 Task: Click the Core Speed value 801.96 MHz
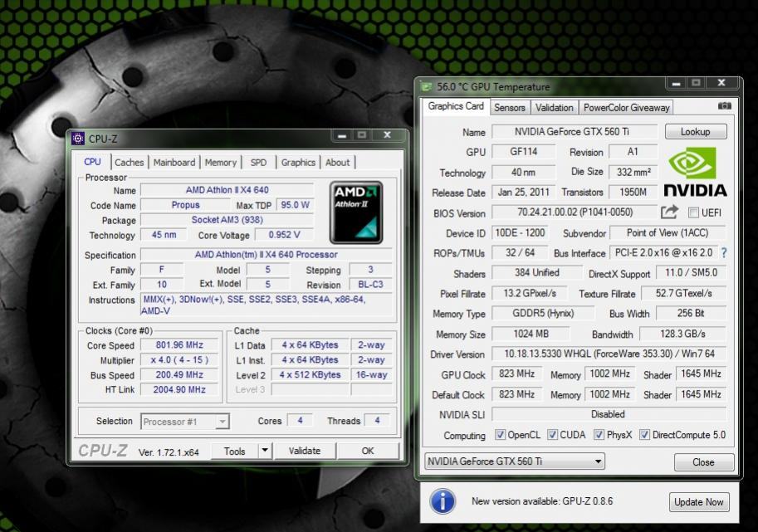pyautogui.click(x=179, y=345)
